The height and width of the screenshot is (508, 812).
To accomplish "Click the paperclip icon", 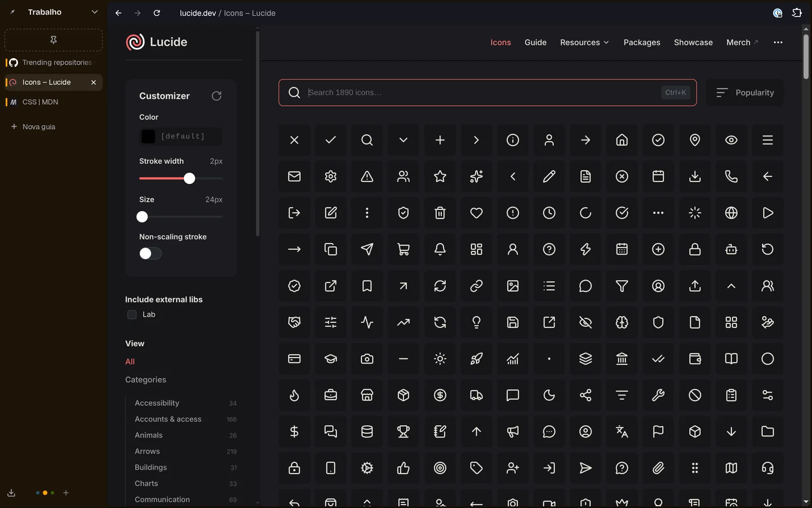I will [658, 468].
